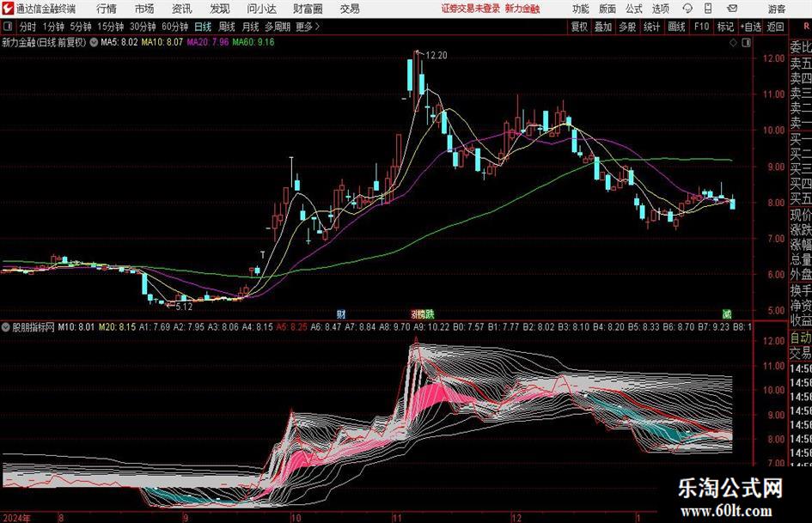Image resolution: width=812 pixels, height=523 pixels.
Task: Switch to 周线 weekly period
Action: tap(227, 27)
